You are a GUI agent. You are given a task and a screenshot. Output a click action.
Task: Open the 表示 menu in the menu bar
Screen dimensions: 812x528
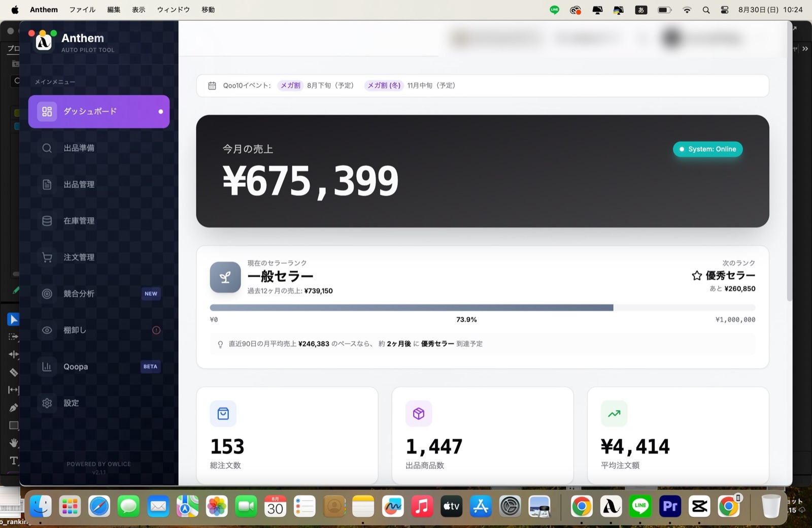point(139,10)
